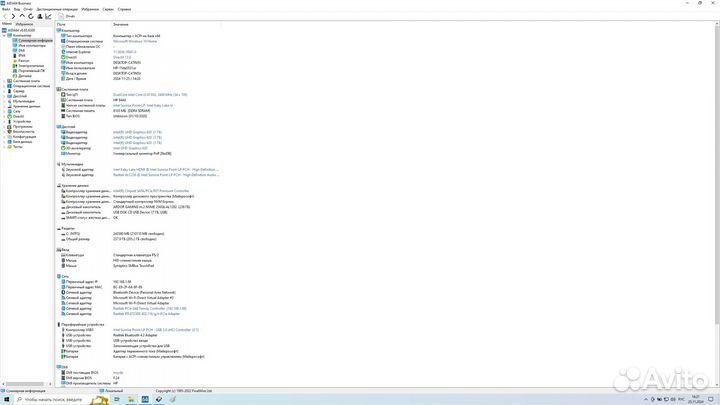This screenshot has width=720, height=405.
Task: Open the Дистанционные операции menu
Action: tap(57, 9)
